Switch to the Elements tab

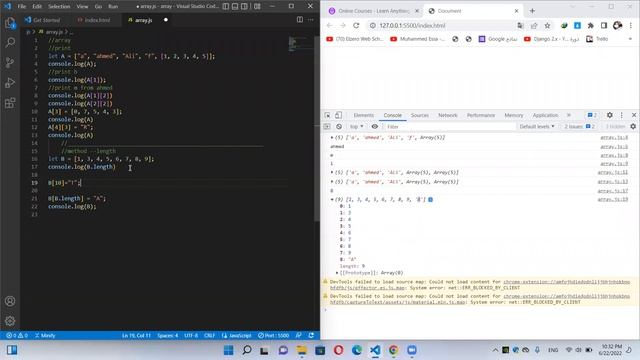364,115
